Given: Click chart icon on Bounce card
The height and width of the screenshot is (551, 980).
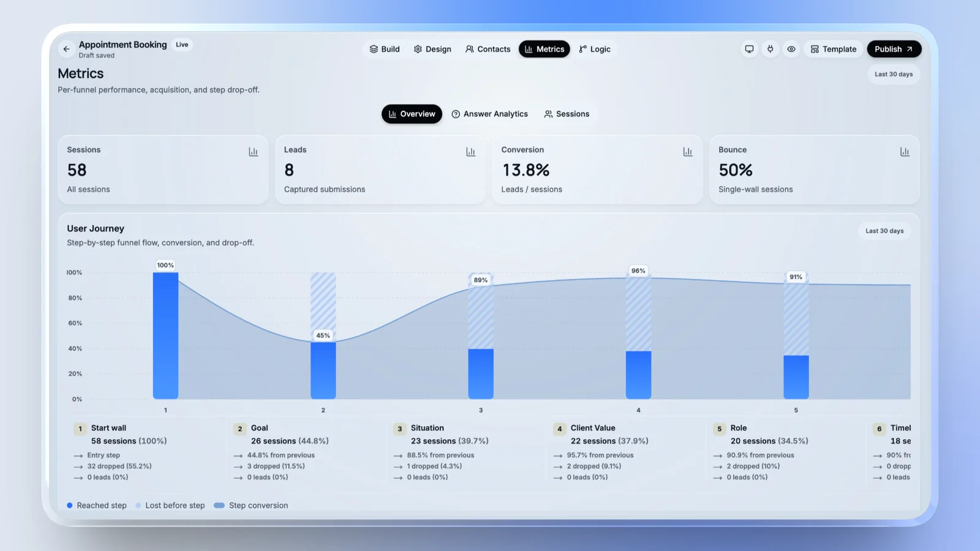Looking at the screenshot, I should [905, 152].
